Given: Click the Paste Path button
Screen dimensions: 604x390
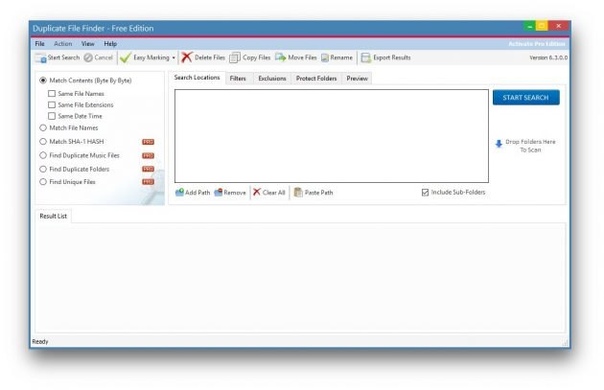Looking at the screenshot, I should (x=314, y=192).
